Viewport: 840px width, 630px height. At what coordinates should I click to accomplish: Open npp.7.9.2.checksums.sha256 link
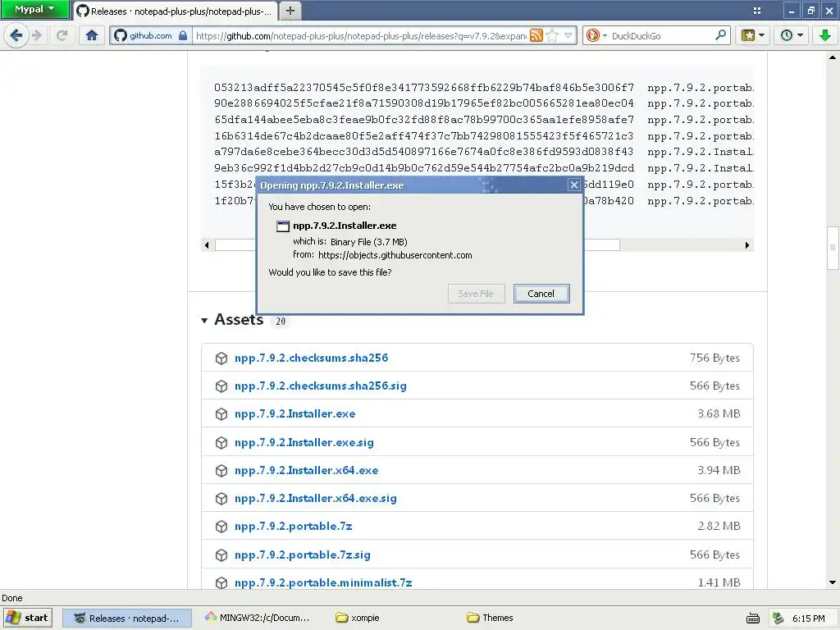coord(311,358)
